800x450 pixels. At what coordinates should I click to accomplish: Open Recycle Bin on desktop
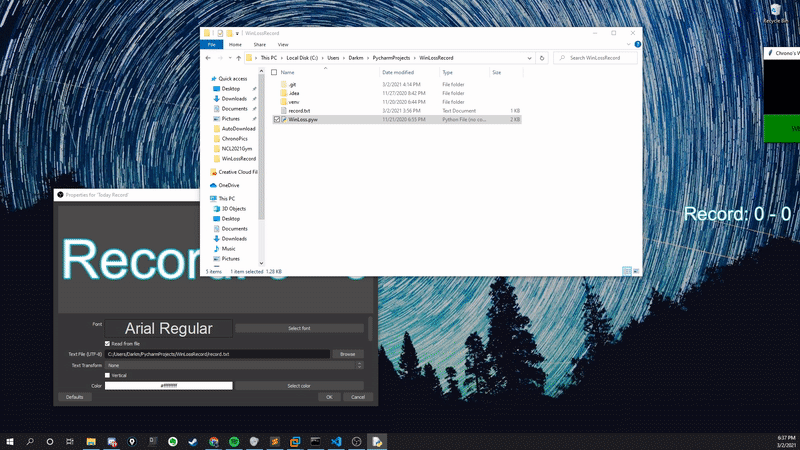[776, 13]
